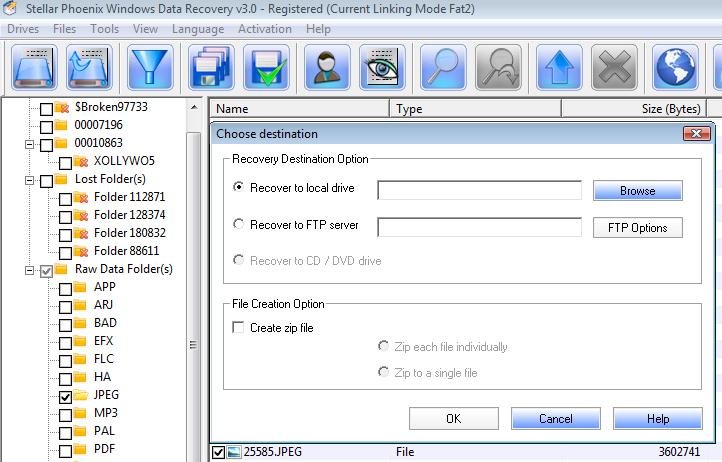722x462 pixels.
Task: Collapse the Lost Folder(s) tree node
Action: click(x=29, y=180)
